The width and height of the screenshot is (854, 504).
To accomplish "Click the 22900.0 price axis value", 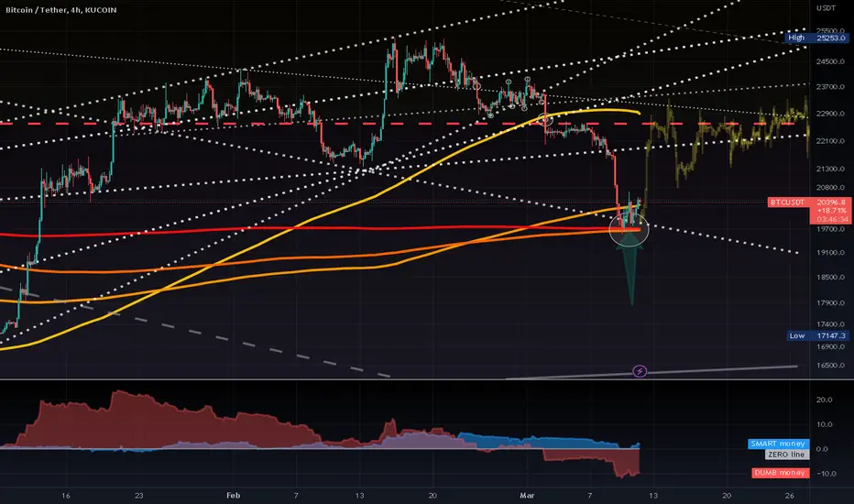I will (830, 114).
